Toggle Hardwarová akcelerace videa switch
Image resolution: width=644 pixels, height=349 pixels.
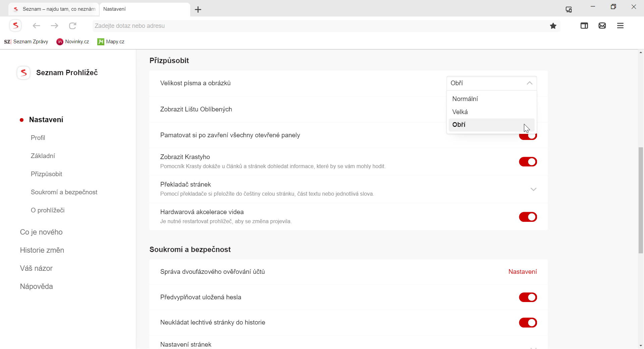tap(528, 217)
